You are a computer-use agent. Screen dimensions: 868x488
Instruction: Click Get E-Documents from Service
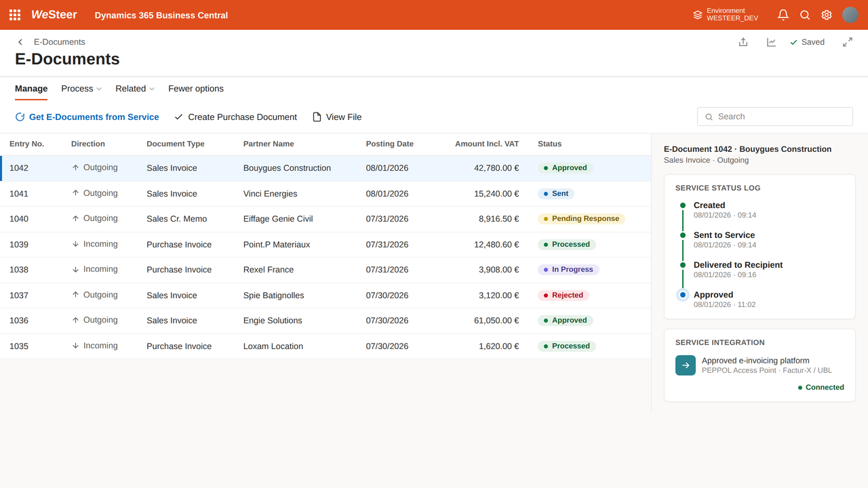87,117
